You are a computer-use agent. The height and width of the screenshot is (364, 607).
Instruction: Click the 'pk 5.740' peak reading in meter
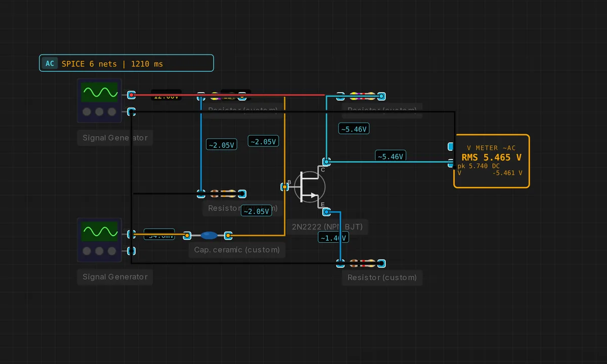pos(473,166)
